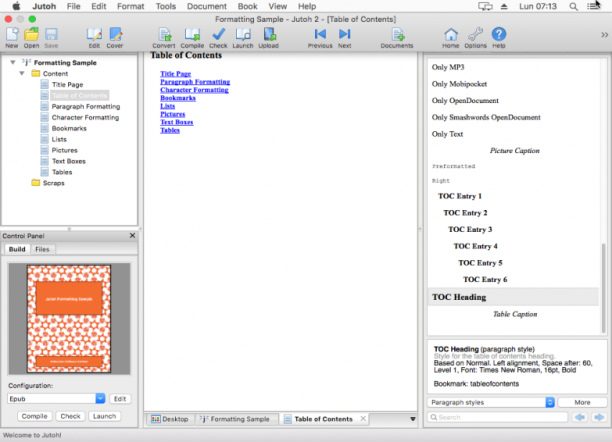Click the style Search field

(498, 417)
